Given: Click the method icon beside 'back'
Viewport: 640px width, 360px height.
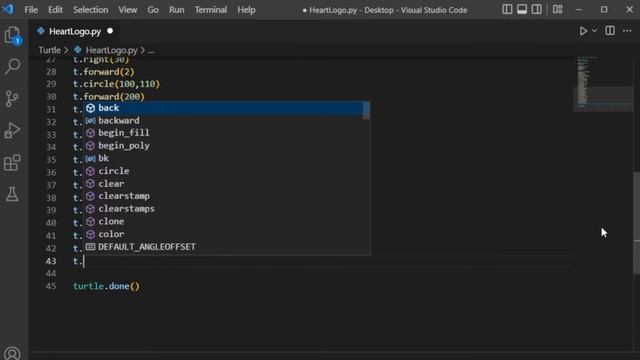Looking at the screenshot, I should coord(91,108).
